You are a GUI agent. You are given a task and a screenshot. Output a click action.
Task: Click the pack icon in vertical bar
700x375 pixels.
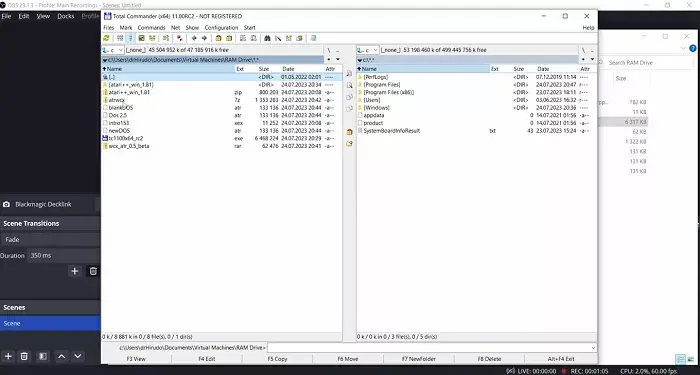click(349, 132)
